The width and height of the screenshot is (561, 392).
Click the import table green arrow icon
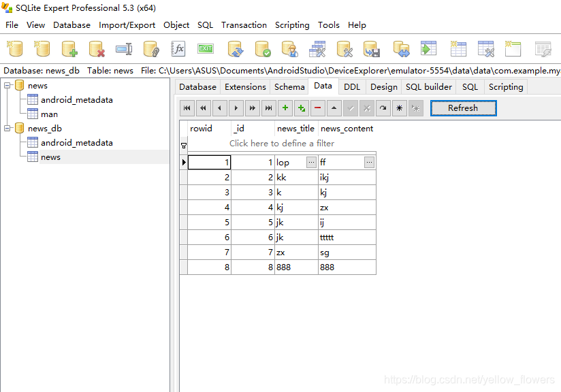[x=428, y=48]
